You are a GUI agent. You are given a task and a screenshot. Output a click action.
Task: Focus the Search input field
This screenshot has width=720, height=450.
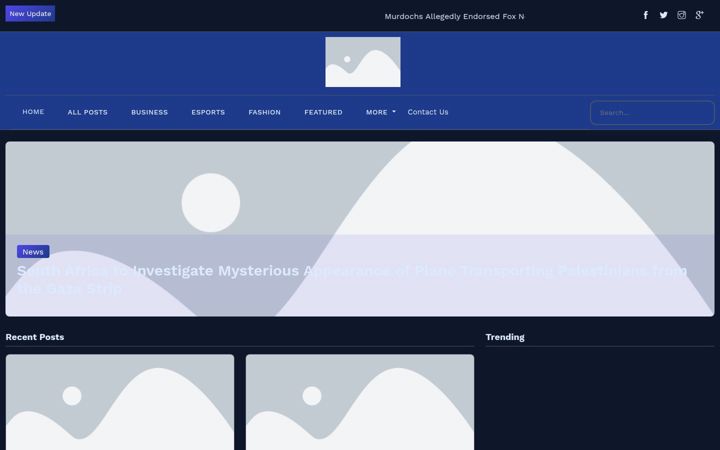(x=652, y=113)
